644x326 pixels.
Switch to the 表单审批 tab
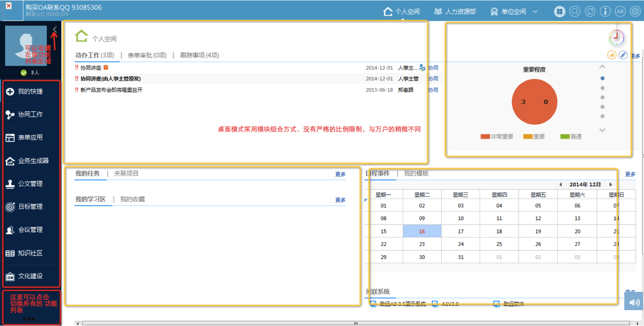(147, 55)
